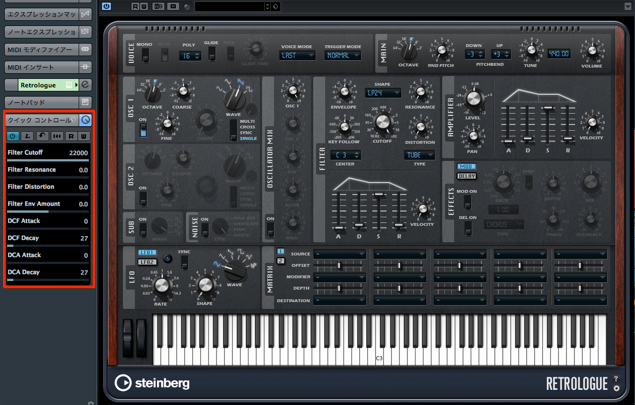
Task: Select Matrix page 1 tab
Action: pos(280,252)
